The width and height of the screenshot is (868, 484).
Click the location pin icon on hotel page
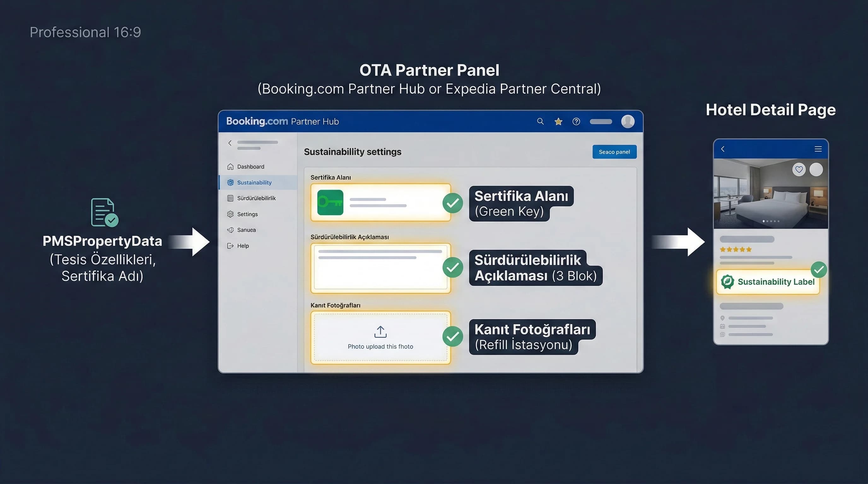722,318
